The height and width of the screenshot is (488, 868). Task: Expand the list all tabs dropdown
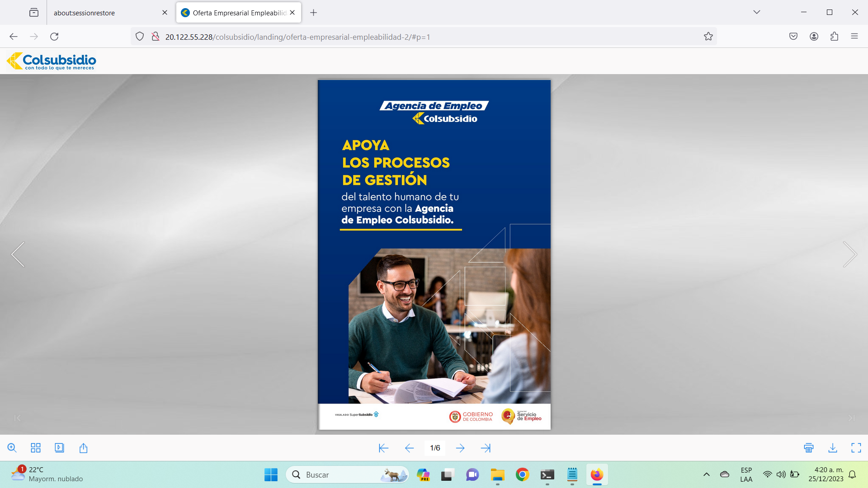(756, 12)
